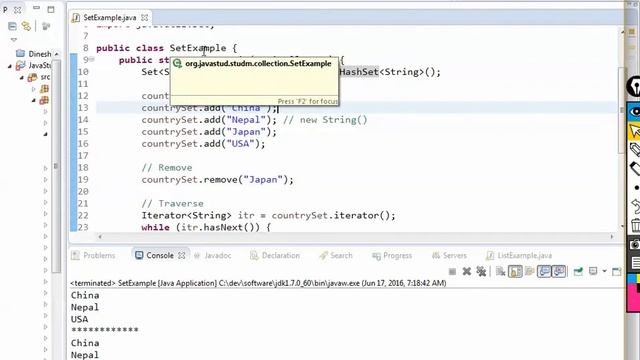Click Remove Launch icon in console

tap(467, 271)
